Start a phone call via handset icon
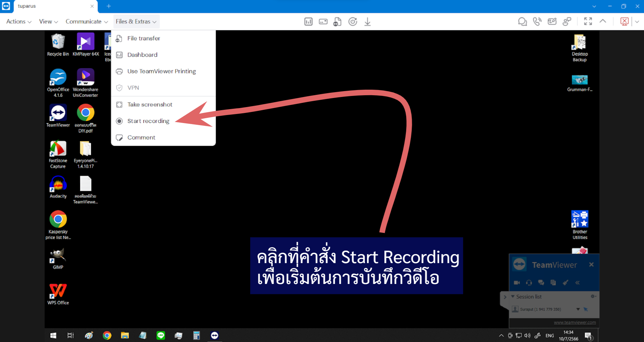The image size is (644, 342). coord(537,22)
